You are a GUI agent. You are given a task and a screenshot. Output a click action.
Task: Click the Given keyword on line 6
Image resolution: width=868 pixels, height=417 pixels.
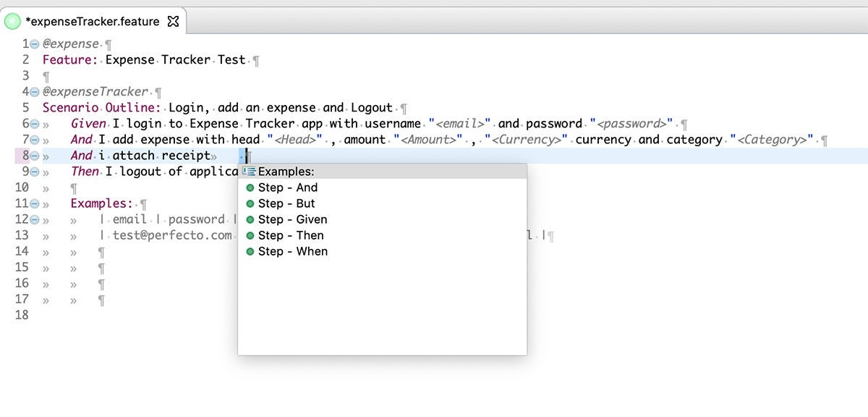click(88, 124)
